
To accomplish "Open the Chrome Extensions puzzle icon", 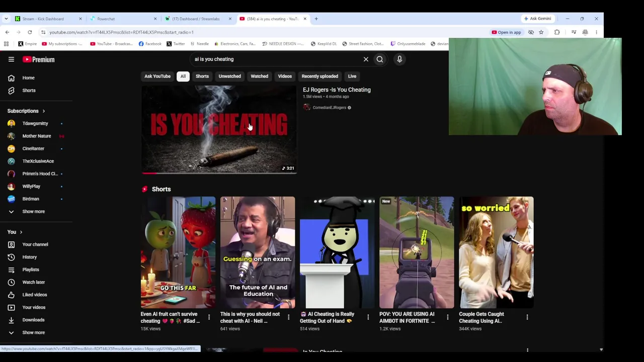I will tap(557, 32).
